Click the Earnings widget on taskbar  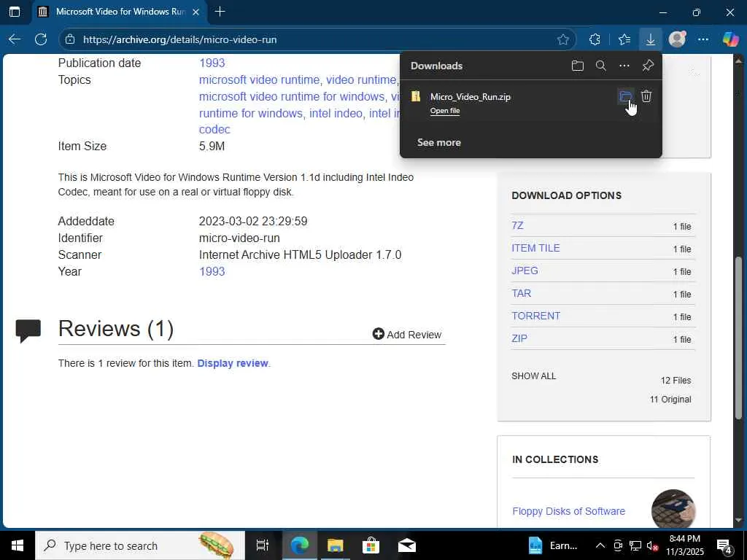tap(553, 545)
